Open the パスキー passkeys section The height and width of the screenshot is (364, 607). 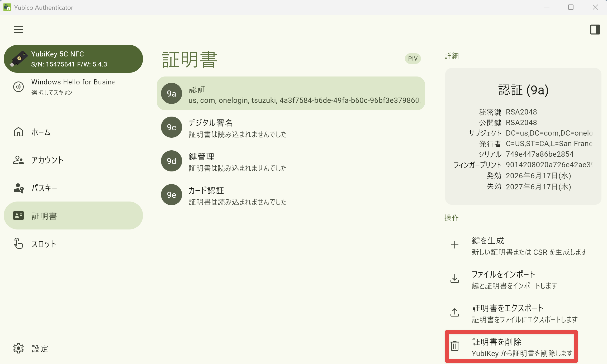pos(73,188)
